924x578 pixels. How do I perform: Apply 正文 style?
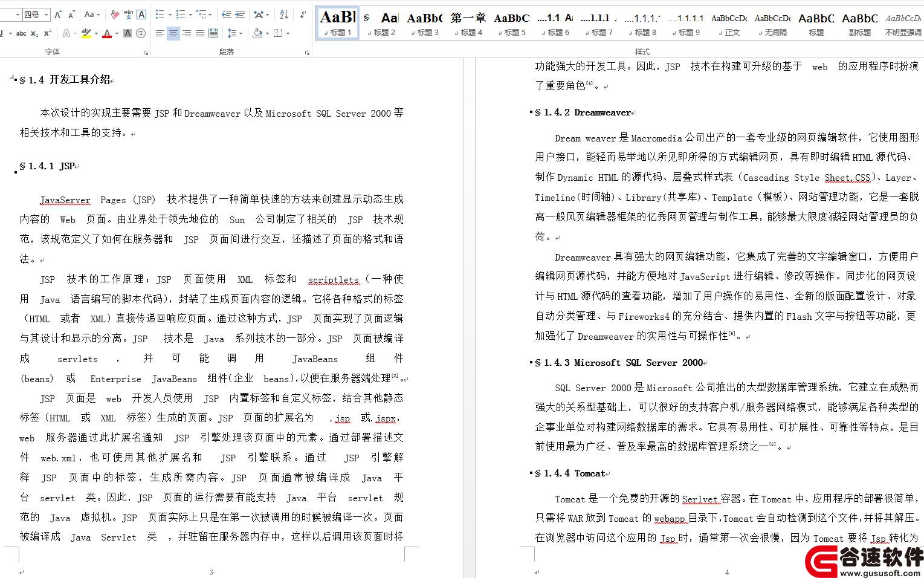click(729, 23)
